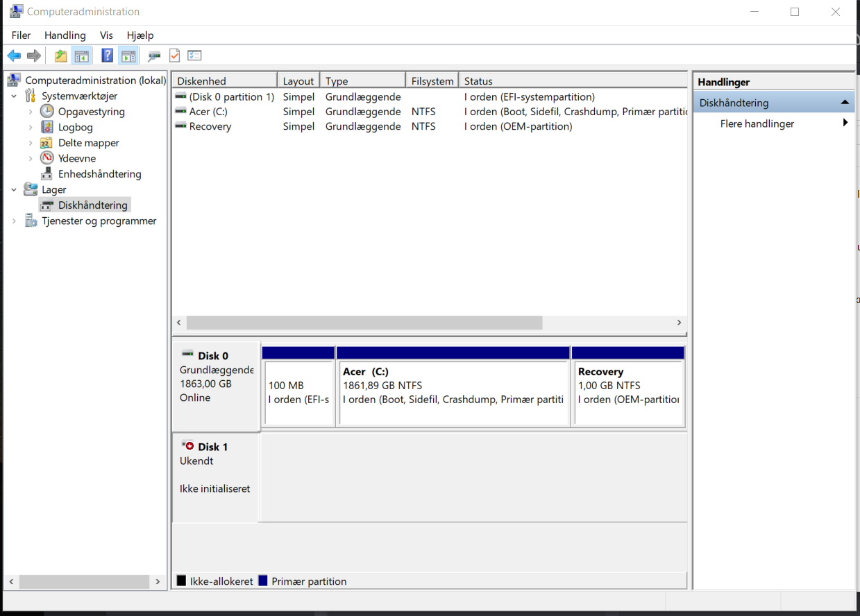
Task: Sort by the Type column header
Action: tap(362, 81)
